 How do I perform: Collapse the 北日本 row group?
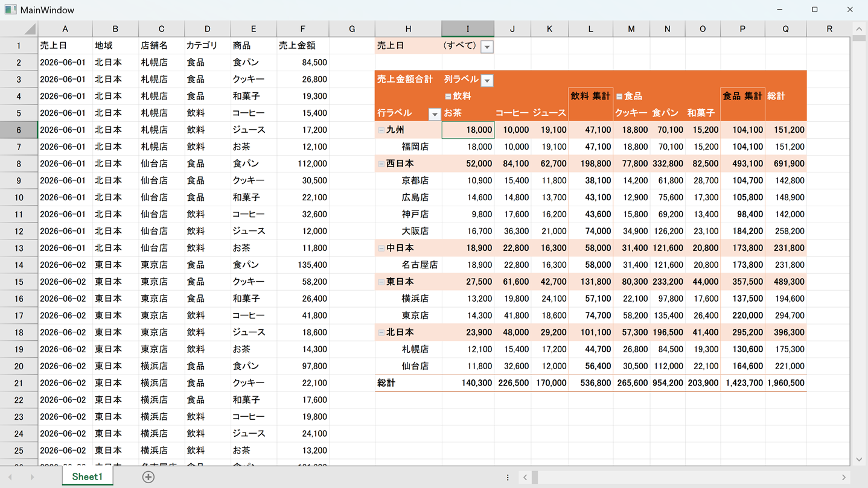coord(381,333)
